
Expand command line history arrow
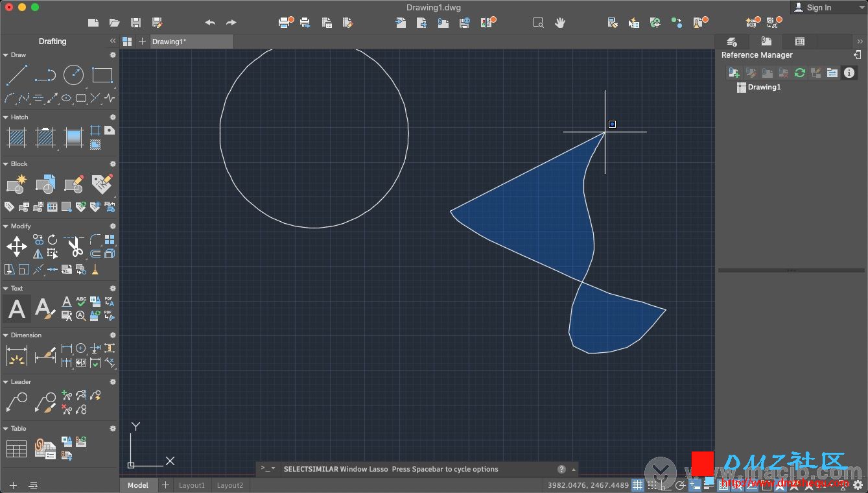click(574, 470)
